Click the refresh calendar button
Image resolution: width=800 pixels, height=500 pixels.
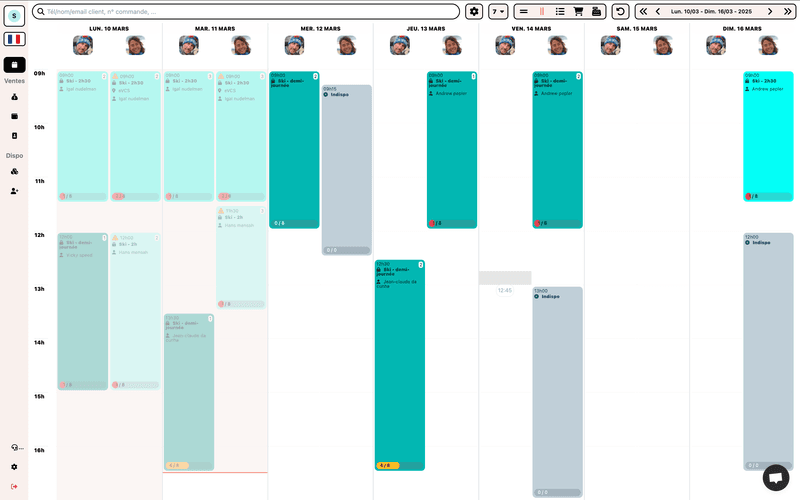click(620, 11)
